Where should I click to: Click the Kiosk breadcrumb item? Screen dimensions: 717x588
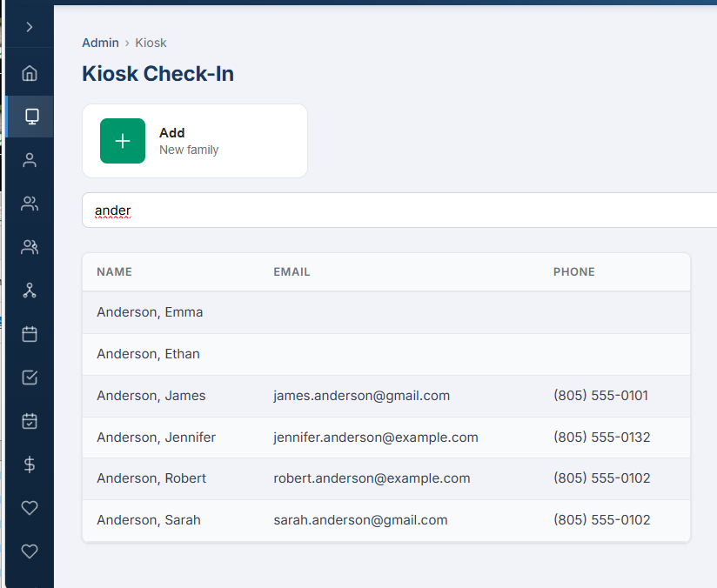pos(150,43)
